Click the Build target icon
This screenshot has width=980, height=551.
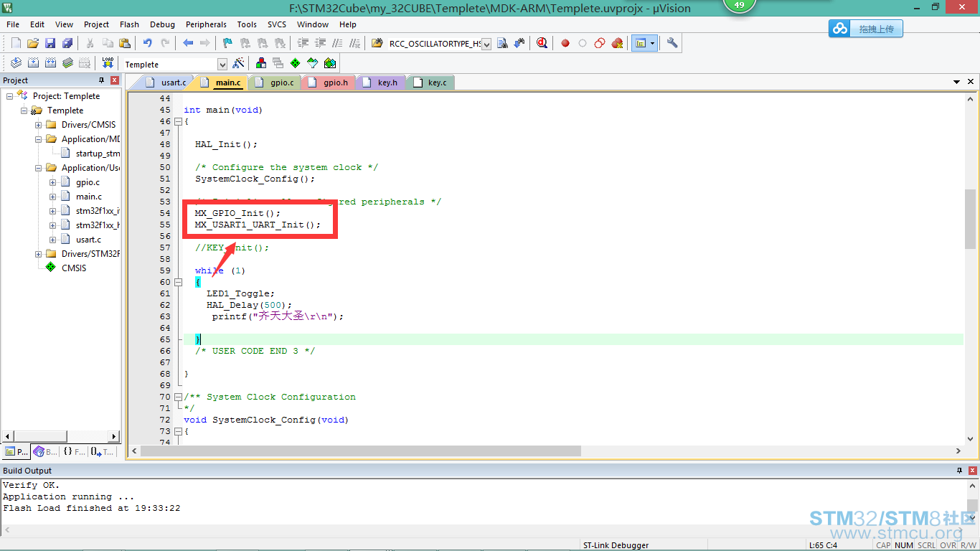tap(33, 63)
